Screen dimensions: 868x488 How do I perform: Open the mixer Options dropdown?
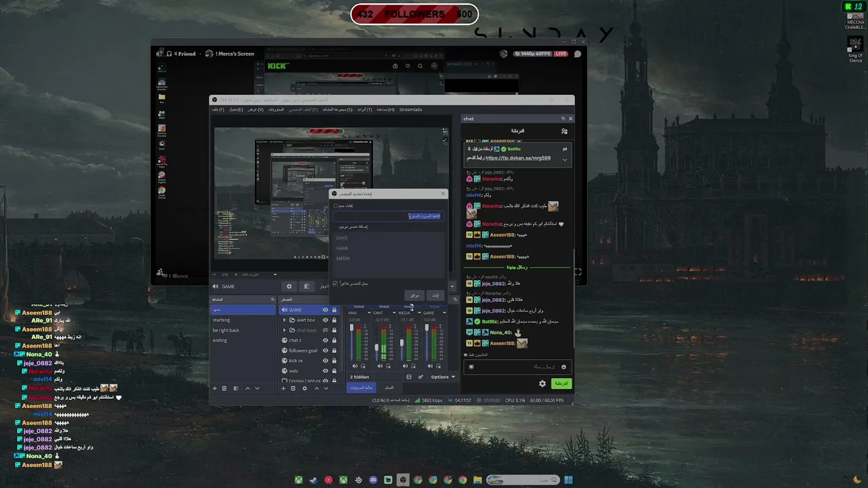[x=443, y=377]
